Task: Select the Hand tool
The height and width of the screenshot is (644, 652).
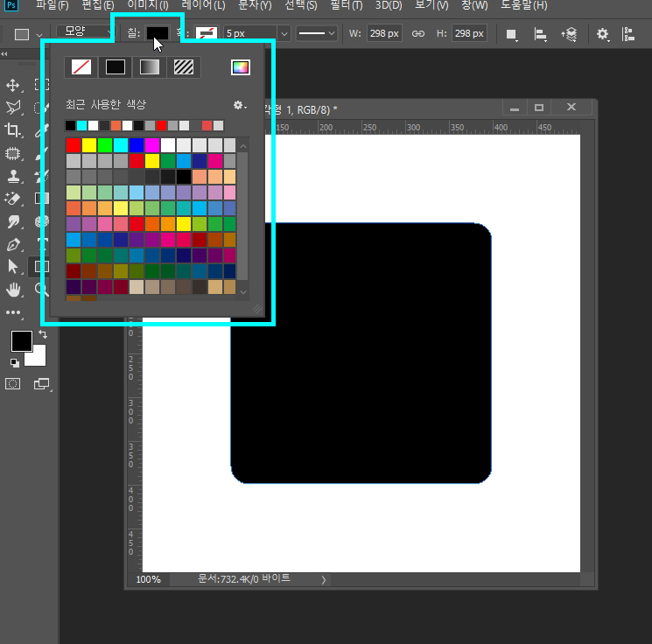Action: (13, 290)
